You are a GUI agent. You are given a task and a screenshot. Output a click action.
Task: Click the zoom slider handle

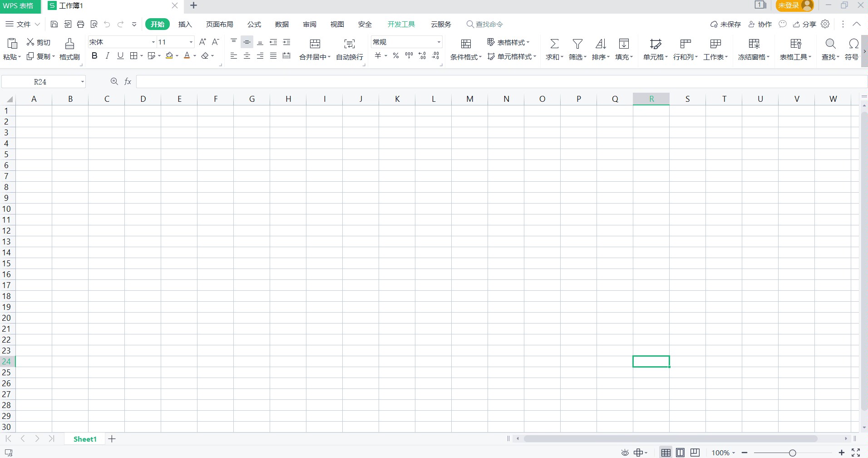pyautogui.click(x=792, y=453)
